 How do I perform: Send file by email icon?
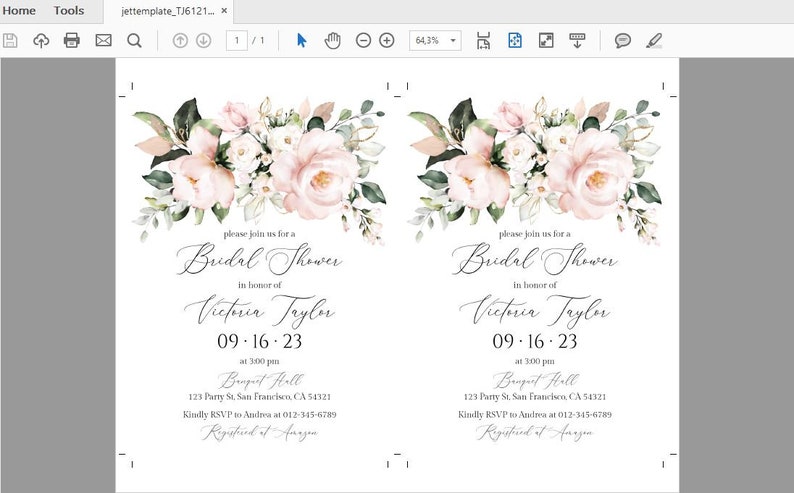[x=103, y=40]
